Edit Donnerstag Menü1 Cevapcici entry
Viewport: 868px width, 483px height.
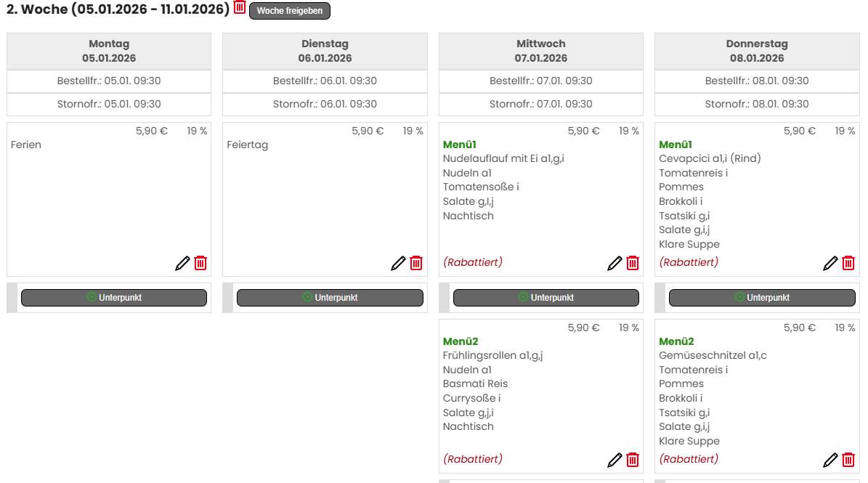(830, 263)
